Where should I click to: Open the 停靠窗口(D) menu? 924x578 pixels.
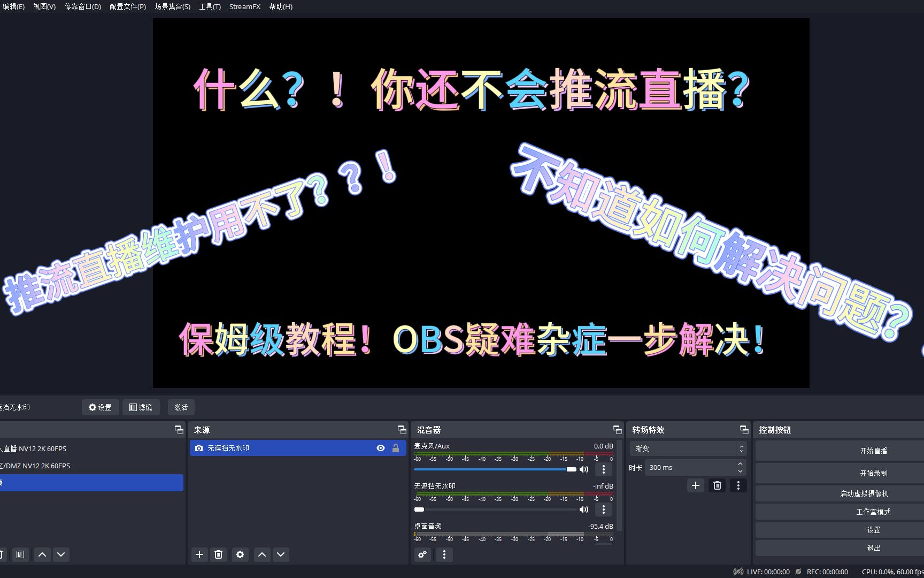point(83,6)
